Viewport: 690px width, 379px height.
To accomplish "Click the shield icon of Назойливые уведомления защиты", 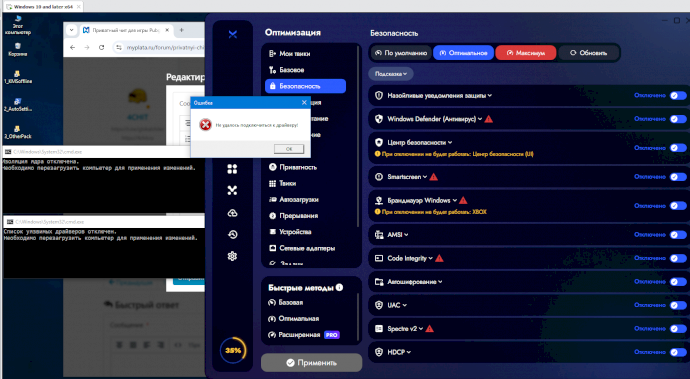I will [379, 96].
